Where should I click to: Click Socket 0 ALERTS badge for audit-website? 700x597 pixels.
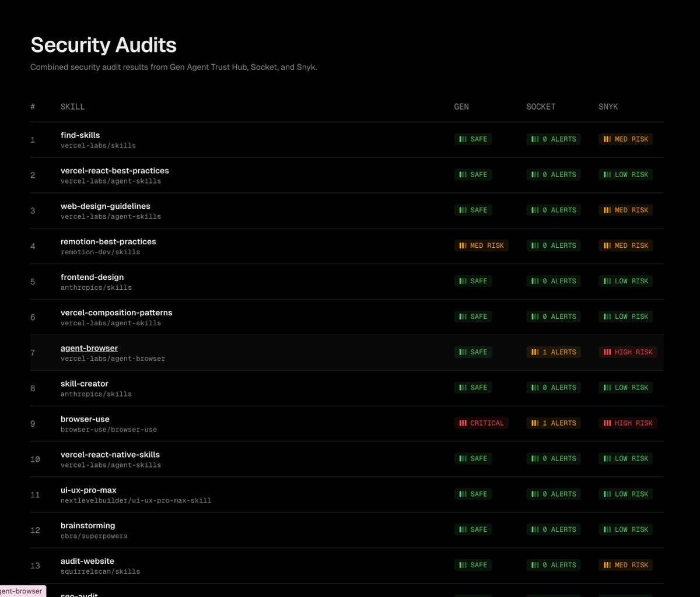pos(554,566)
